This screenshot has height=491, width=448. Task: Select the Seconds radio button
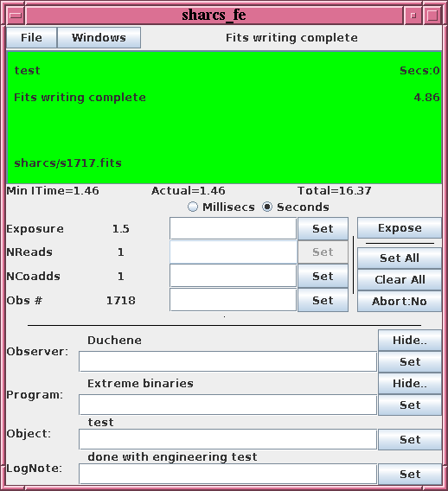267,207
